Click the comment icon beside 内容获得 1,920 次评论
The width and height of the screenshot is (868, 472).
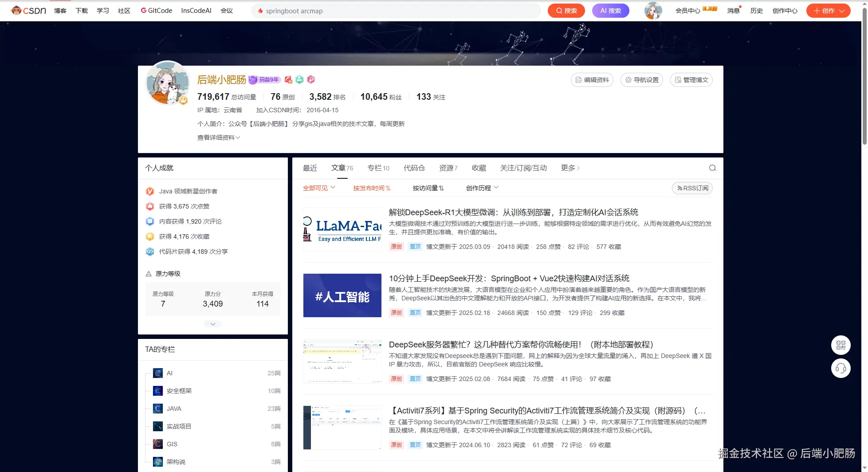click(150, 221)
